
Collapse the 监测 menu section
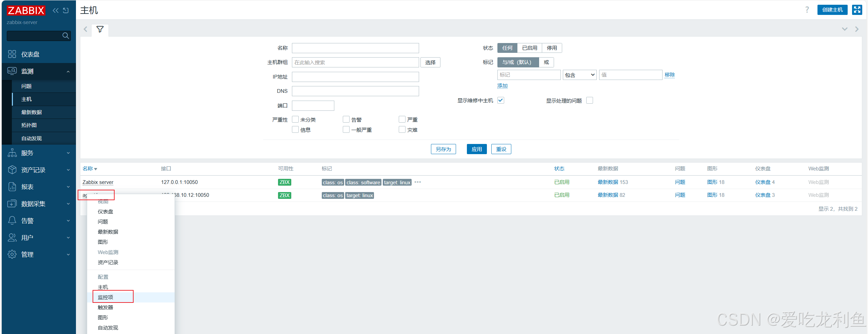coord(68,71)
